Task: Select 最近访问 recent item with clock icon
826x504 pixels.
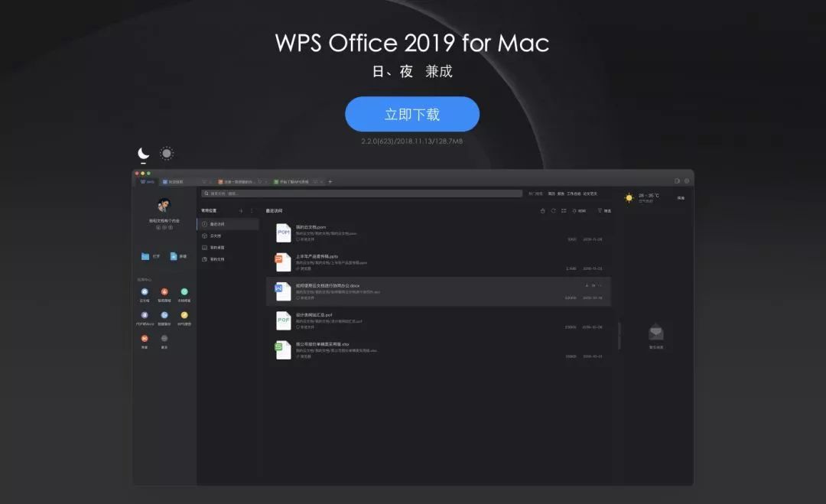Action: (x=228, y=224)
